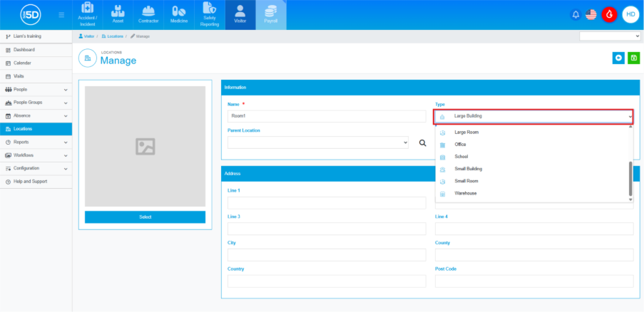The height and width of the screenshot is (312, 644).
Task: Open the Parent Location dropdown
Action: [318, 142]
